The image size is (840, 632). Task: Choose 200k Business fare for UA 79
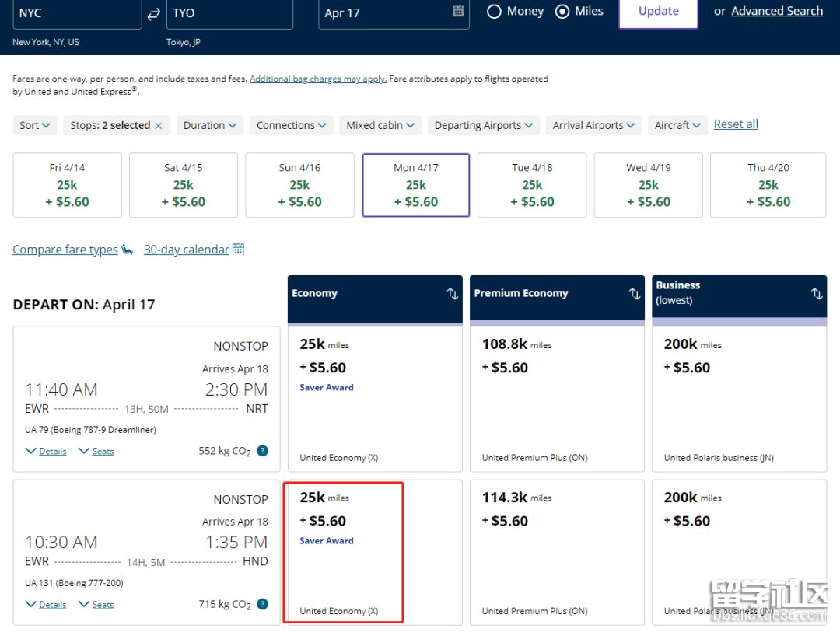coord(740,399)
